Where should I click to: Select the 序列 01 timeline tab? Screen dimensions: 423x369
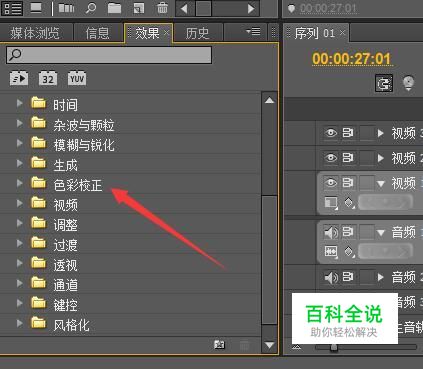coord(315,33)
